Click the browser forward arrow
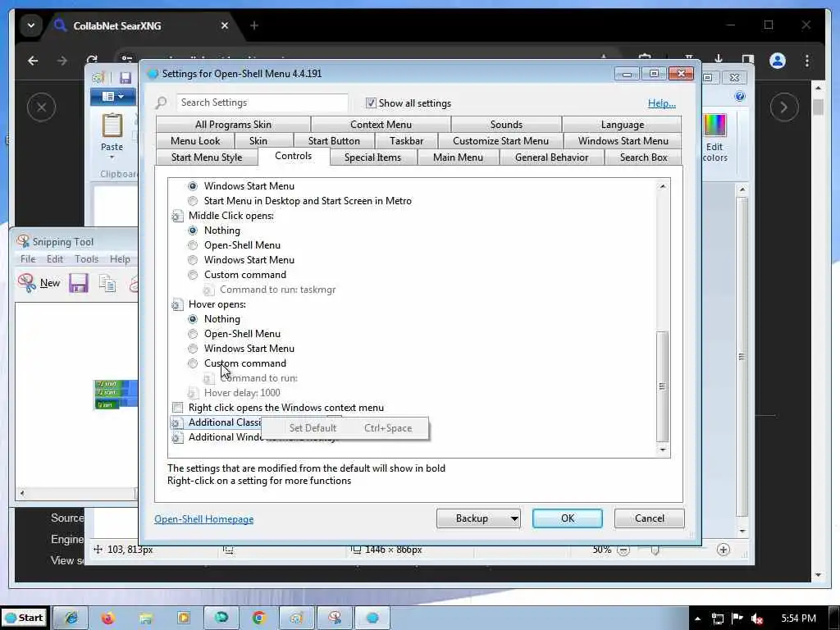The image size is (840, 630). pos(62,61)
